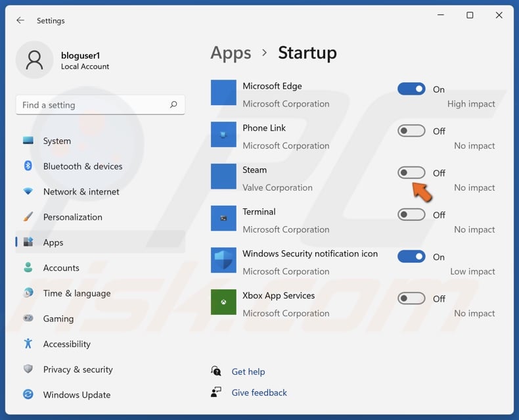
Task: Click the Microsoft Edge name text
Action: pos(272,86)
